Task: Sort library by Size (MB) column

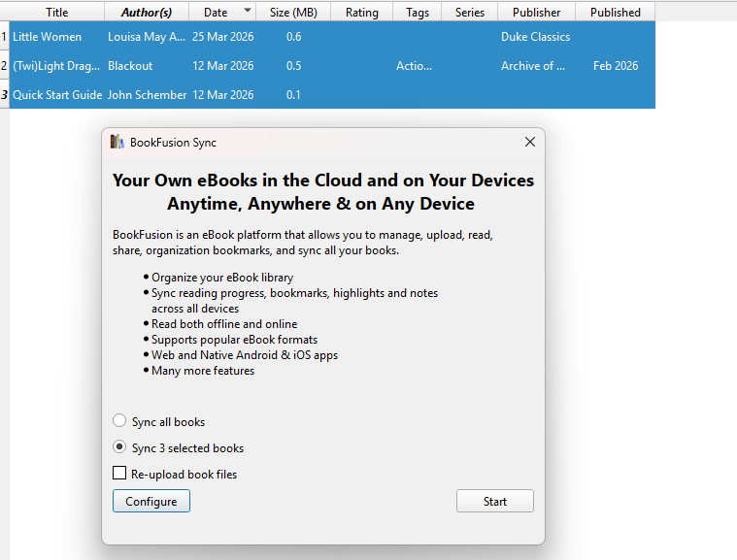Action: pyautogui.click(x=293, y=13)
